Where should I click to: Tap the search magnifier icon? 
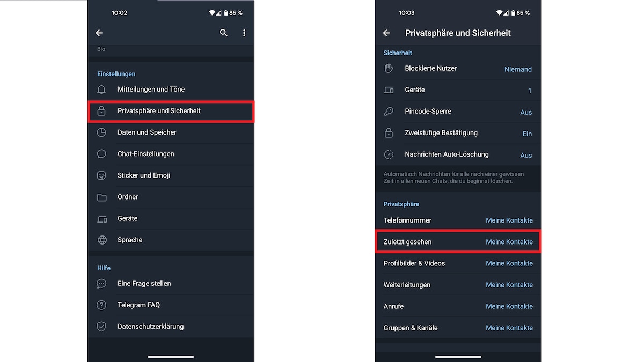point(224,33)
